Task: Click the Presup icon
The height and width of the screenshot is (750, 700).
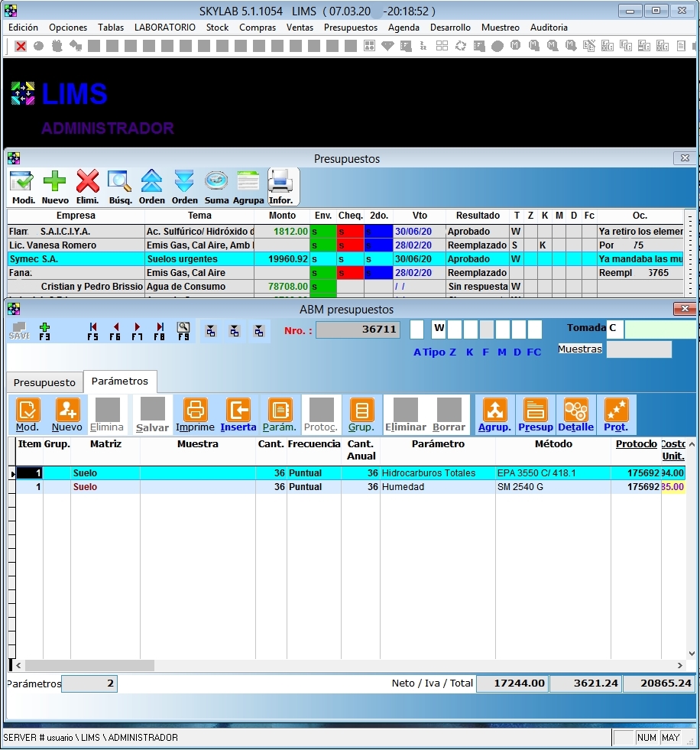Action: click(x=535, y=415)
